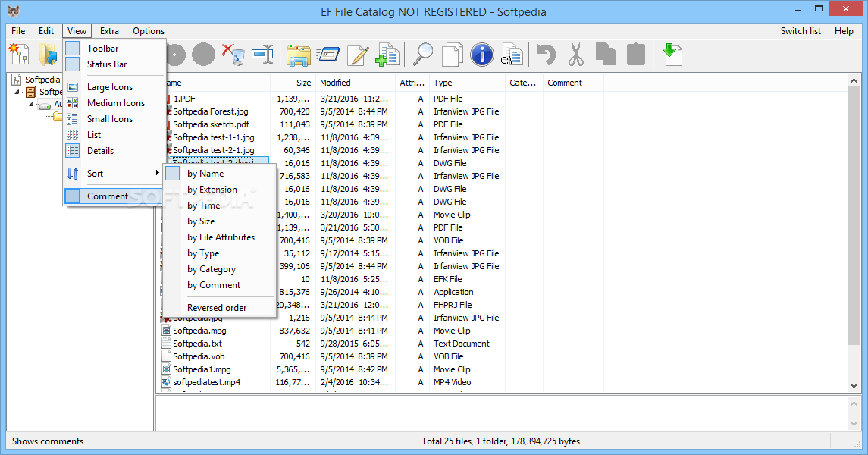Click the rename toolbar icon

coord(262,55)
